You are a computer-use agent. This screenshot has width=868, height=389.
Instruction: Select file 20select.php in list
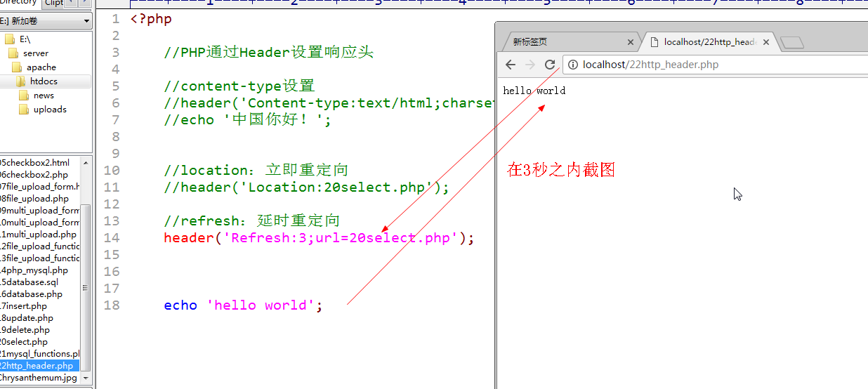[x=24, y=342]
